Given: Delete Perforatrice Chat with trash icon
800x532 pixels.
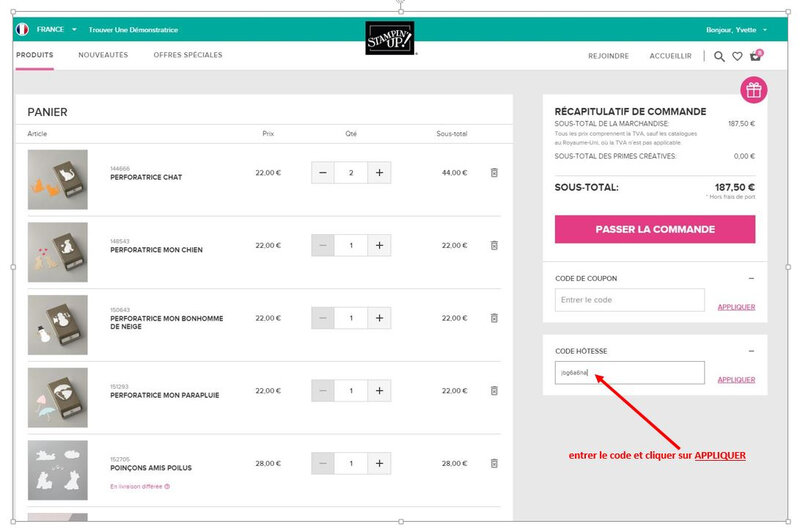Looking at the screenshot, I should tap(494, 173).
